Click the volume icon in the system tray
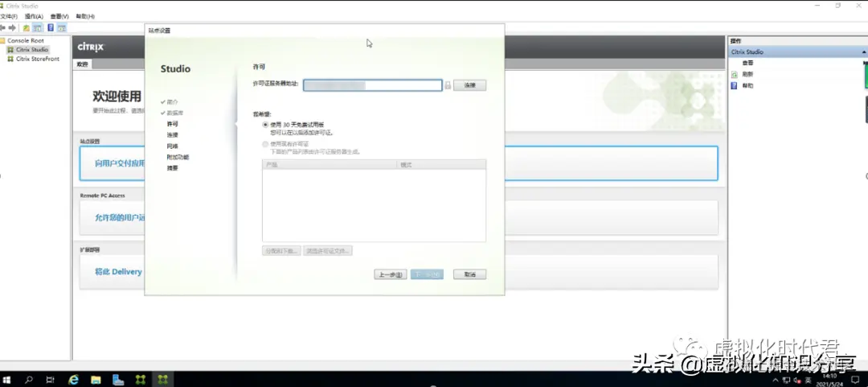Image resolution: width=868 pixels, height=387 pixels. coord(797,381)
